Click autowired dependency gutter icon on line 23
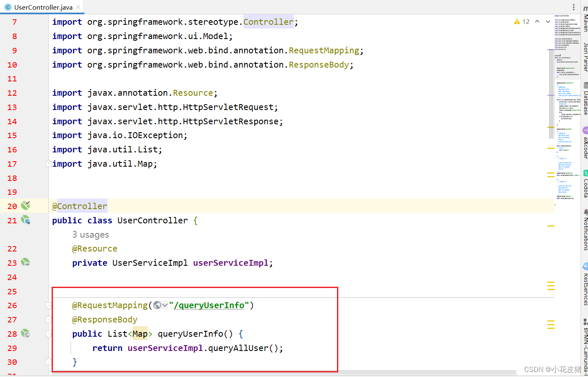This screenshot has width=588, height=377. [x=26, y=262]
